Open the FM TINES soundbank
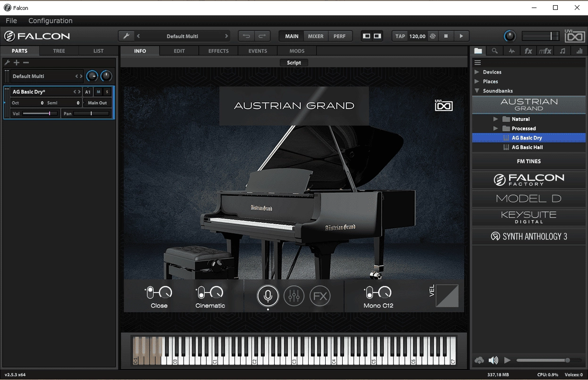 [x=529, y=161]
